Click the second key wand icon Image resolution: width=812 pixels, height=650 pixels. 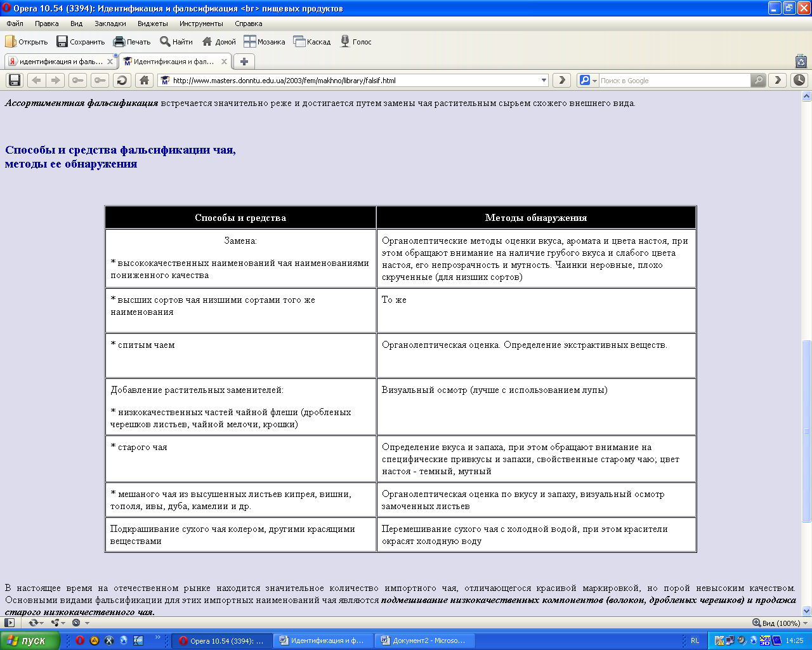100,81
